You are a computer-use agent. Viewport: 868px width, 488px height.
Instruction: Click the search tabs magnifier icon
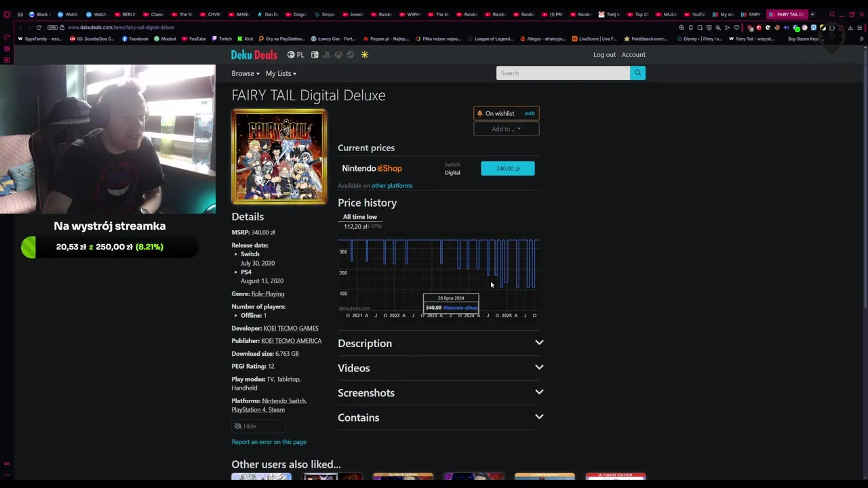click(x=832, y=14)
